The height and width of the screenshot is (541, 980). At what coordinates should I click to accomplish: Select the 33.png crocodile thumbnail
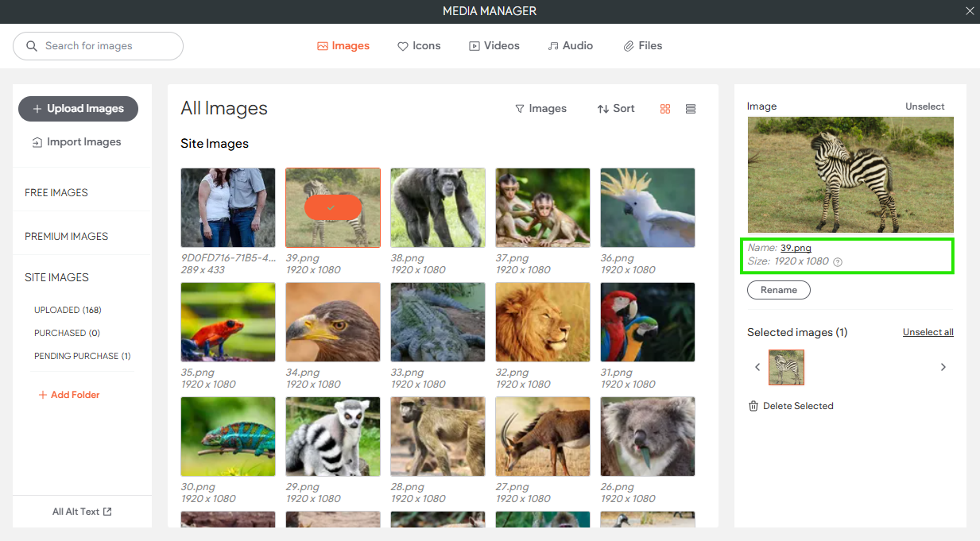(438, 322)
